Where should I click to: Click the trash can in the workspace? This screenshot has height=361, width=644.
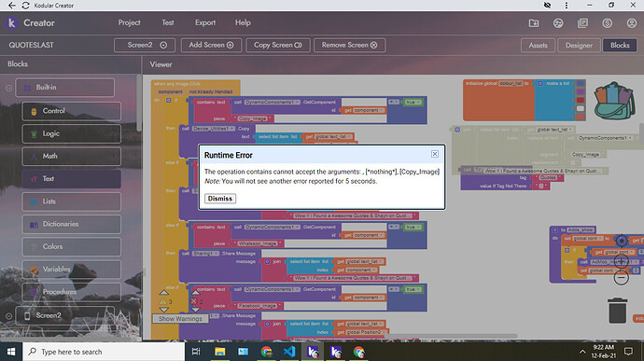[617, 311]
